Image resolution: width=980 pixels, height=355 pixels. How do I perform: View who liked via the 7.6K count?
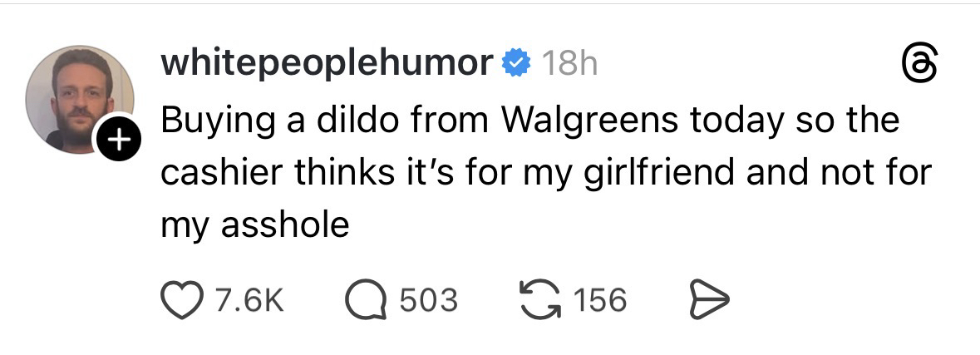point(250,301)
